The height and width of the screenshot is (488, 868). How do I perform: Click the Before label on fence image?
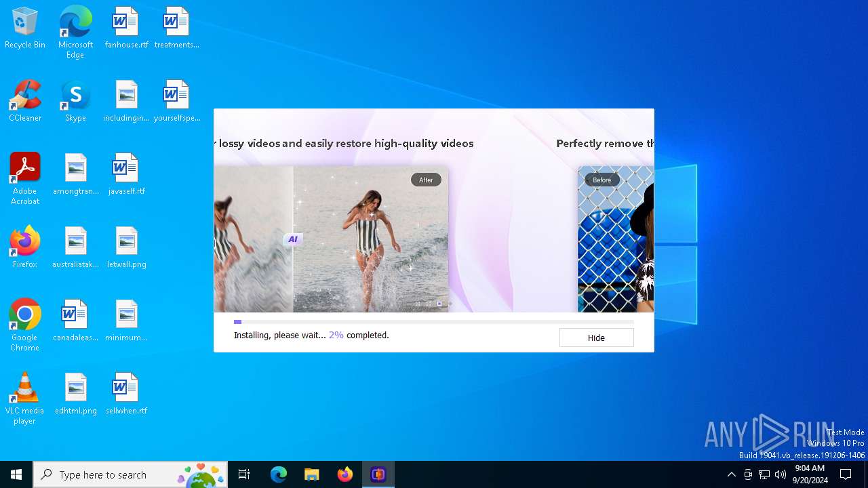[x=601, y=180]
